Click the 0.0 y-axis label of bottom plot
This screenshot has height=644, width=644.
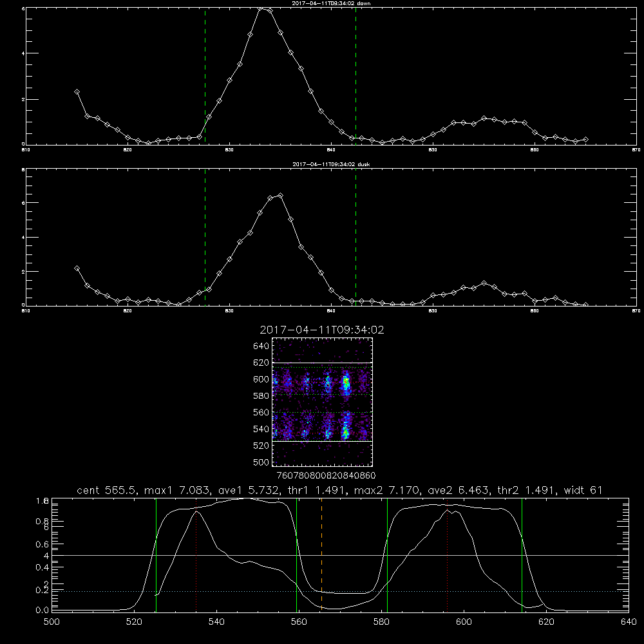click(43, 611)
